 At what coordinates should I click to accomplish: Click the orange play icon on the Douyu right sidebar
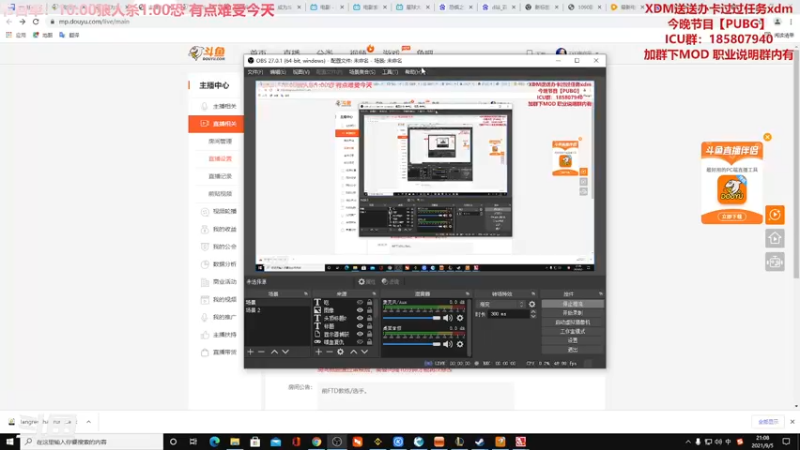774,215
